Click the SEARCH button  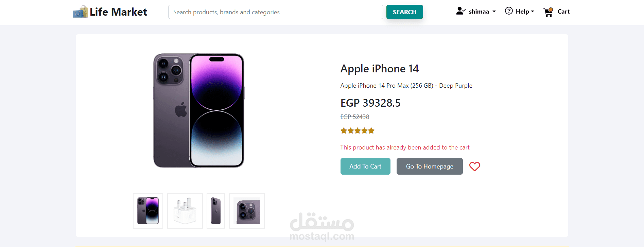coord(405,12)
